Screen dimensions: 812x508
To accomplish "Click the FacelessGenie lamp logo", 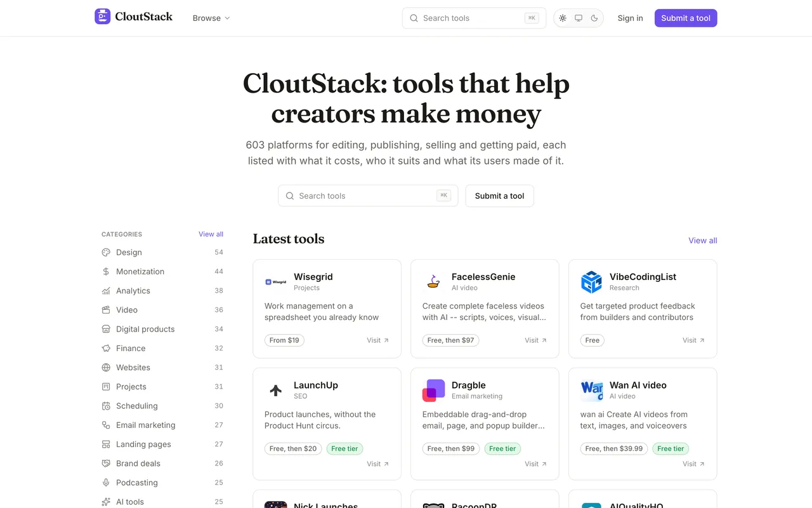I will tap(433, 282).
